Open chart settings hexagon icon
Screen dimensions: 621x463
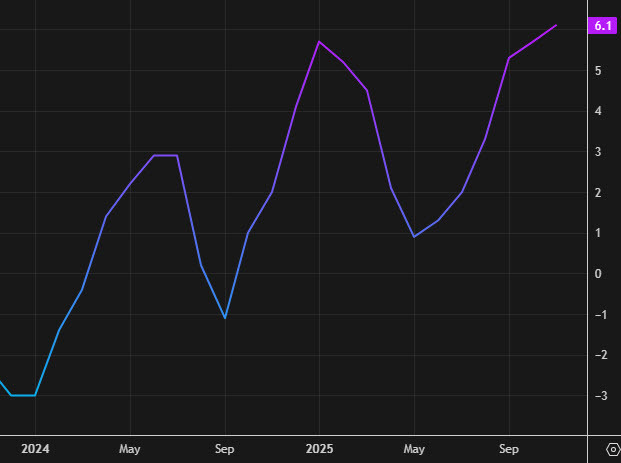point(611,449)
